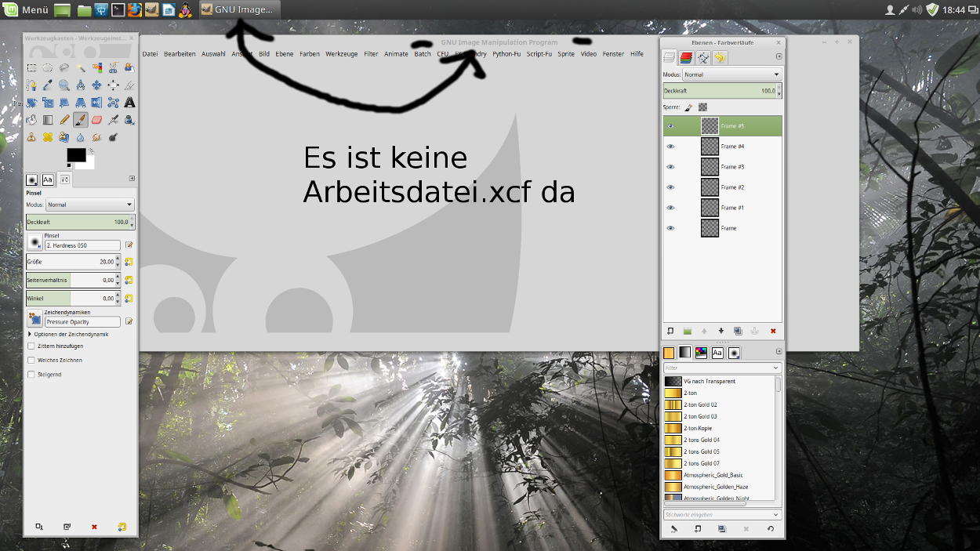980x551 pixels.
Task: Select the 2 ton Gold 02 gradient
Action: pyautogui.click(x=699, y=404)
